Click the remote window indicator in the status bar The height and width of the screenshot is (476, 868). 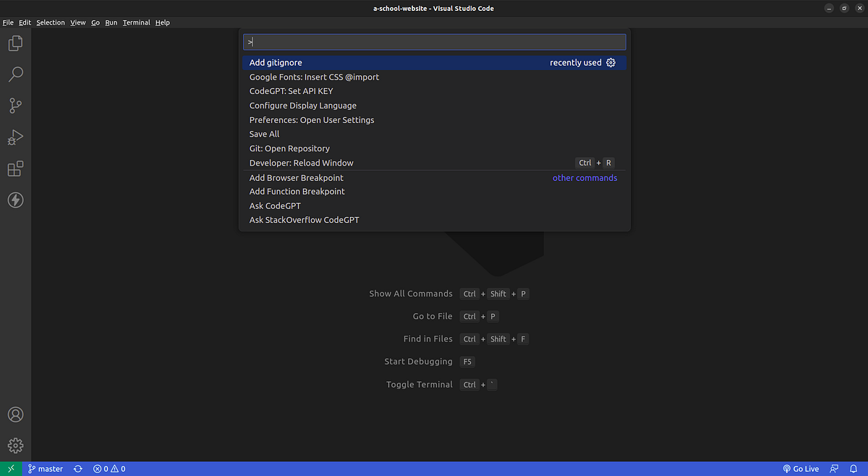pos(10,469)
